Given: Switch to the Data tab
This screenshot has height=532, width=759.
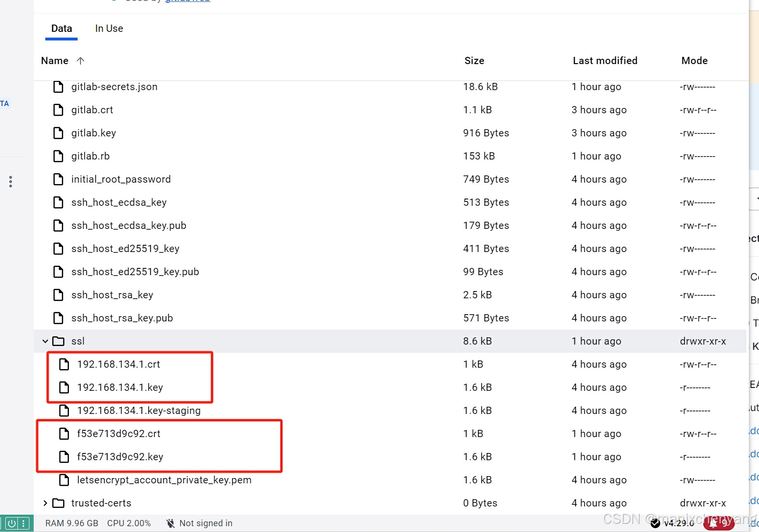Looking at the screenshot, I should [x=62, y=28].
